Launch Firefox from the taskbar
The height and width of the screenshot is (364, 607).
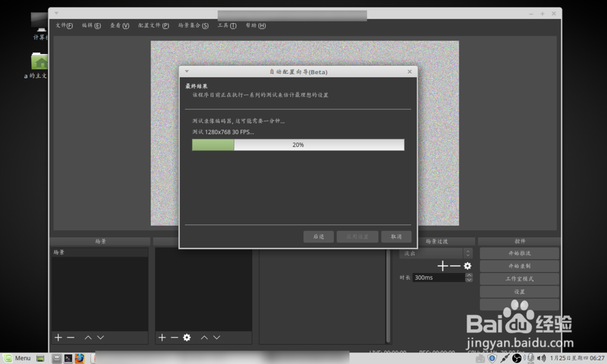(x=80, y=358)
